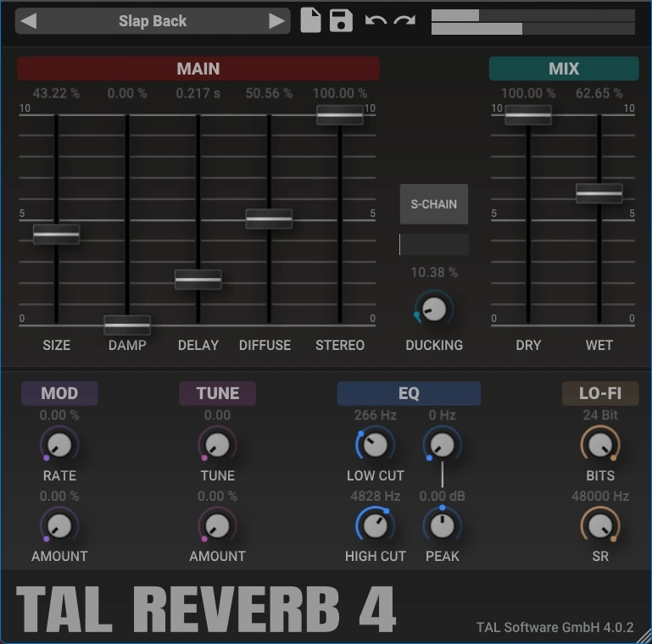Click the LO-FI section header
652x644 pixels.
tap(600, 393)
